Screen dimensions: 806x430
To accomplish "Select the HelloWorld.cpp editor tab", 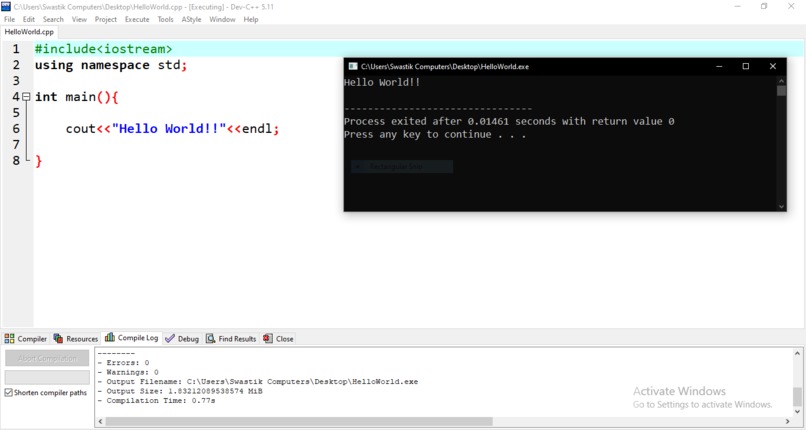I will click(x=29, y=32).
